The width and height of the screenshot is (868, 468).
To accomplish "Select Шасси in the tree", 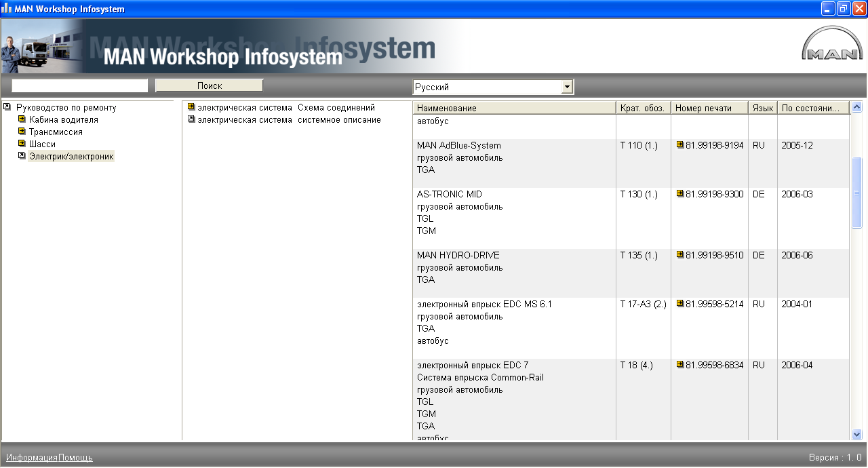I will 42,144.
